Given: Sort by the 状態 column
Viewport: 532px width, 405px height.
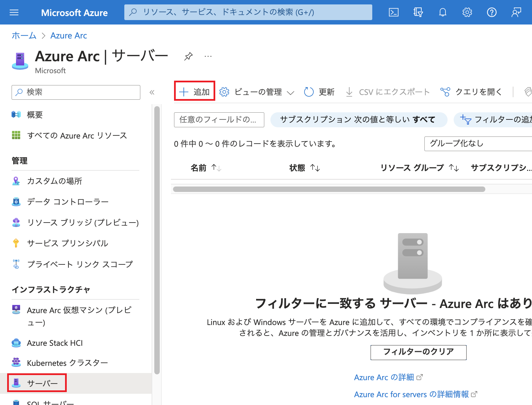Looking at the screenshot, I should point(304,168).
